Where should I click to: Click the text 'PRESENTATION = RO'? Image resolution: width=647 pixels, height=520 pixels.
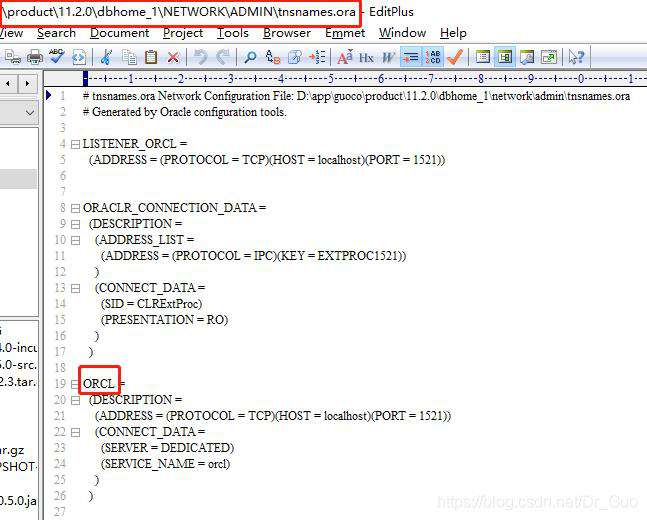pyautogui.click(x=164, y=320)
